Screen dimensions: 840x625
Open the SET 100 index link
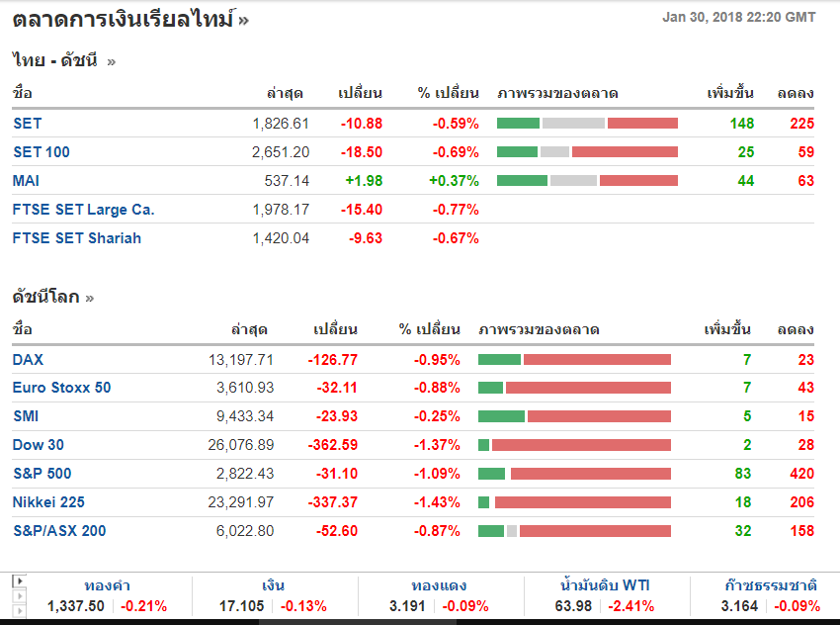click(x=41, y=152)
